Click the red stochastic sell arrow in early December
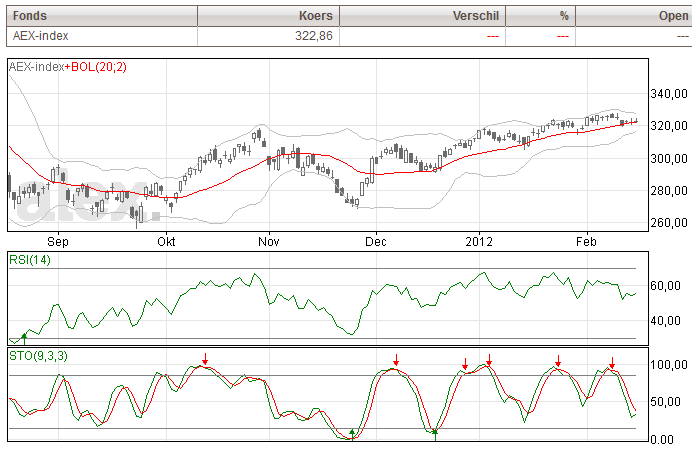Image resolution: width=692 pixels, height=449 pixels. pyautogui.click(x=396, y=360)
